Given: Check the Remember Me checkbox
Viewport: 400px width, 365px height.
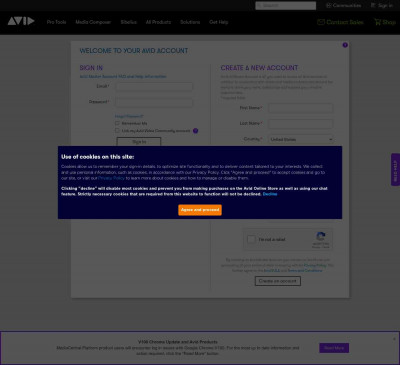Looking at the screenshot, I should [117, 123].
